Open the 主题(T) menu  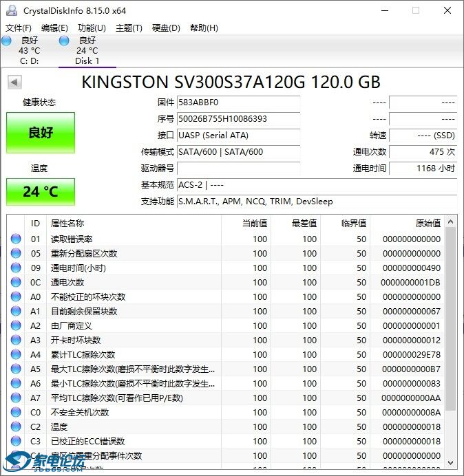pos(129,28)
